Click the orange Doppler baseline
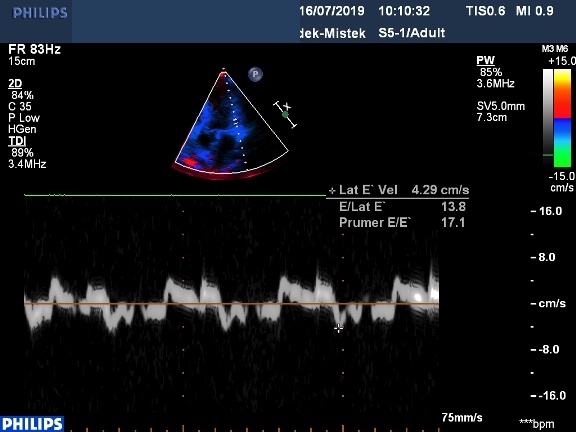Image resolution: width=576 pixels, height=432 pixels. click(231, 303)
